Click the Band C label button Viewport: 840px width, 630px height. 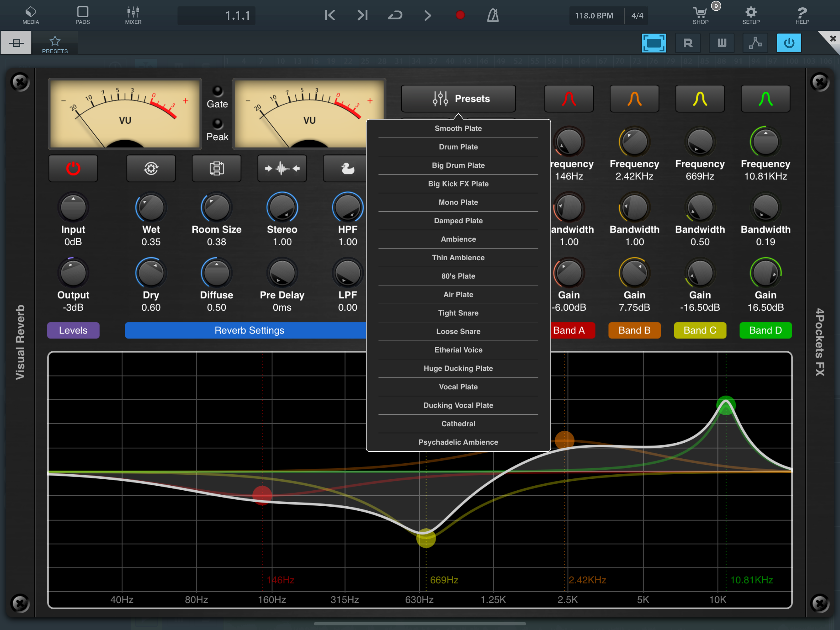[x=699, y=330]
